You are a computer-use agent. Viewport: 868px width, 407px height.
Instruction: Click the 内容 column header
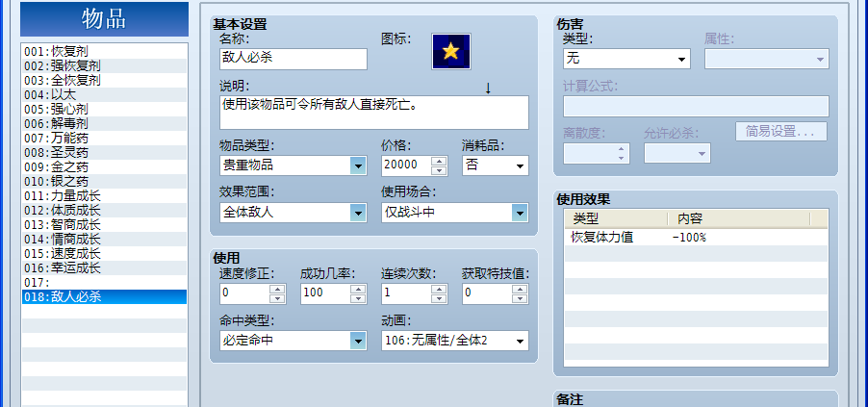tap(739, 218)
